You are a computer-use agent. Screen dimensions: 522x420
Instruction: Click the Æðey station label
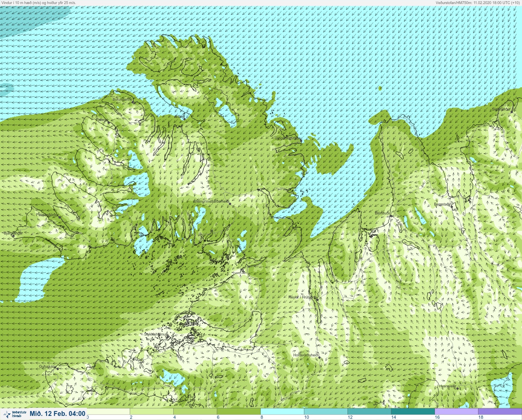click(x=179, y=117)
